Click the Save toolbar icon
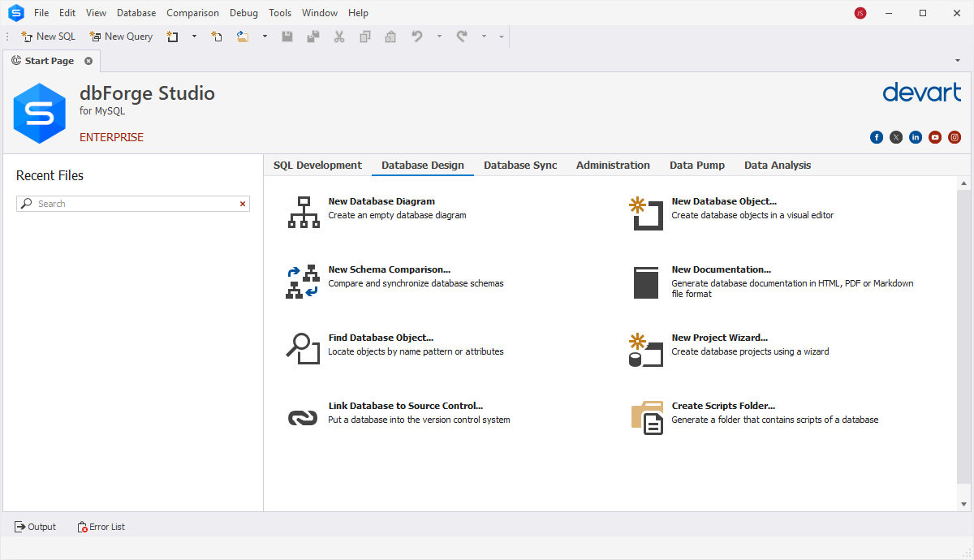The image size is (974, 560). coord(287,37)
